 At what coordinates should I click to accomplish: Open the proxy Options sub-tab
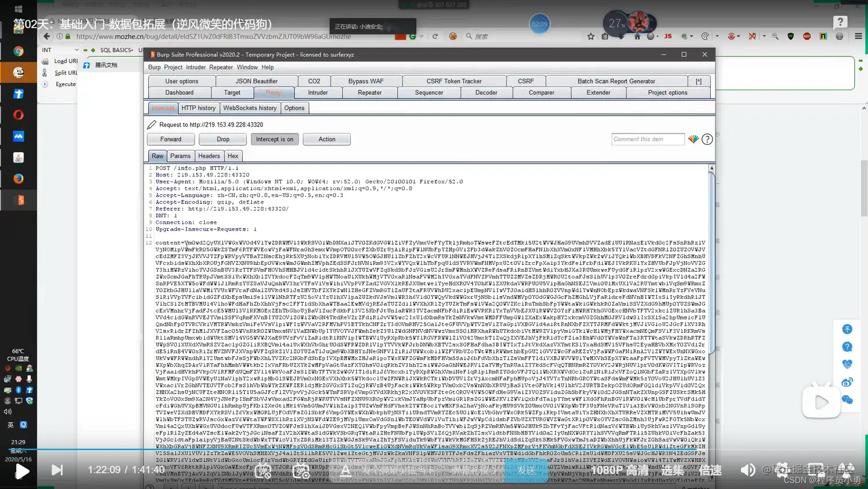click(x=294, y=108)
